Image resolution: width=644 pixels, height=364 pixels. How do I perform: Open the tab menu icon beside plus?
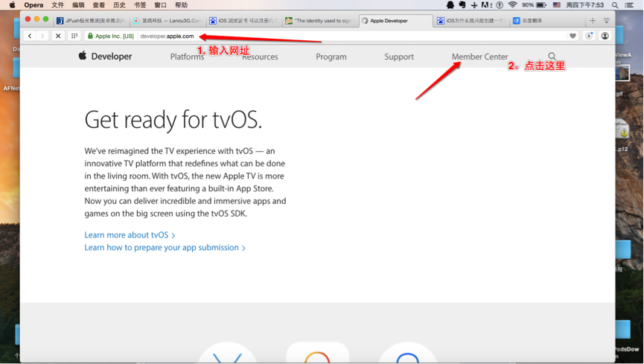[606, 21]
